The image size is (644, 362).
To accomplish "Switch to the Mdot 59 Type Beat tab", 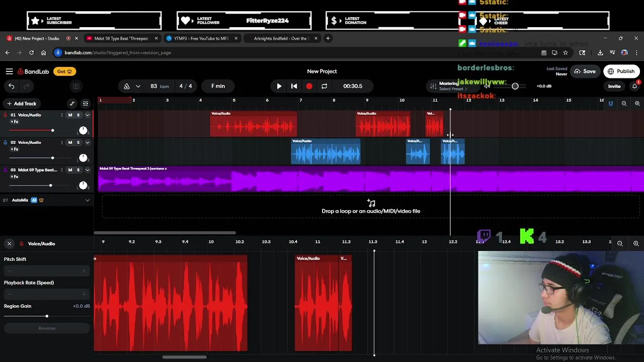I will tap(121, 38).
